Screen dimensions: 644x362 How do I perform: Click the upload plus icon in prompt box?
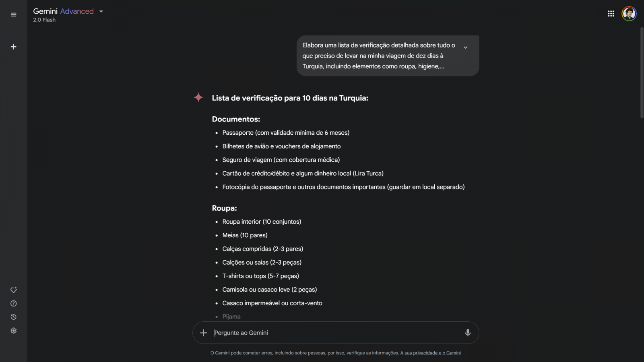click(x=204, y=333)
